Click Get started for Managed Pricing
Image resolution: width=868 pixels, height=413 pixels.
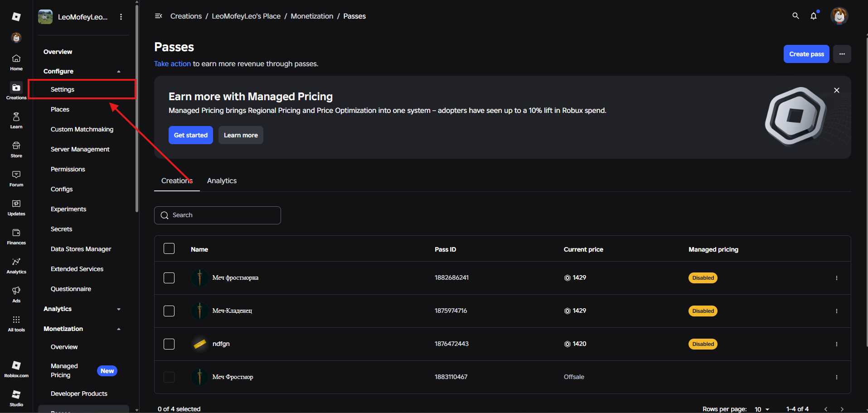(x=191, y=135)
